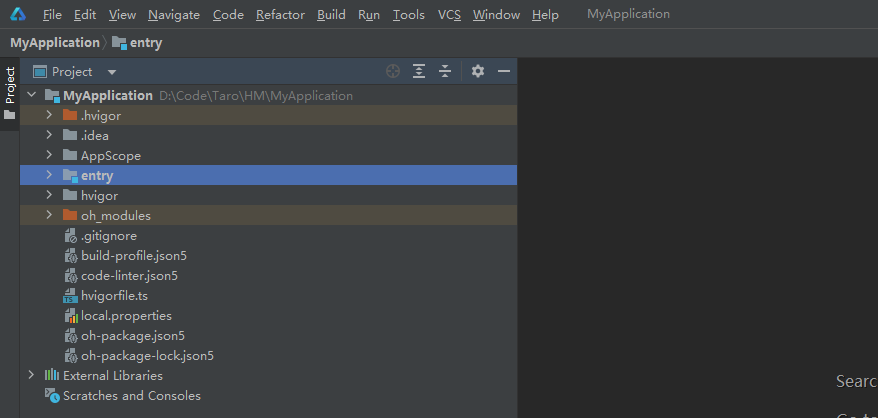
Task: Click the entry breadcrumb item
Action: 137,43
